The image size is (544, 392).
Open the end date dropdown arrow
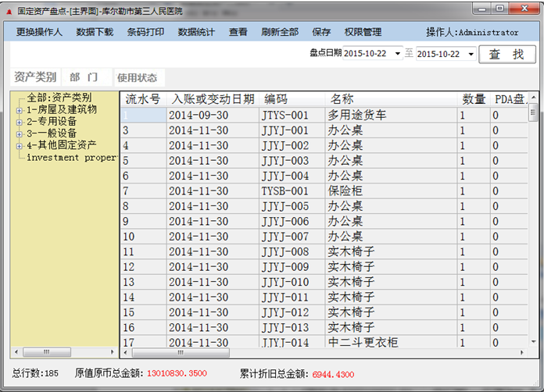click(x=471, y=54)
